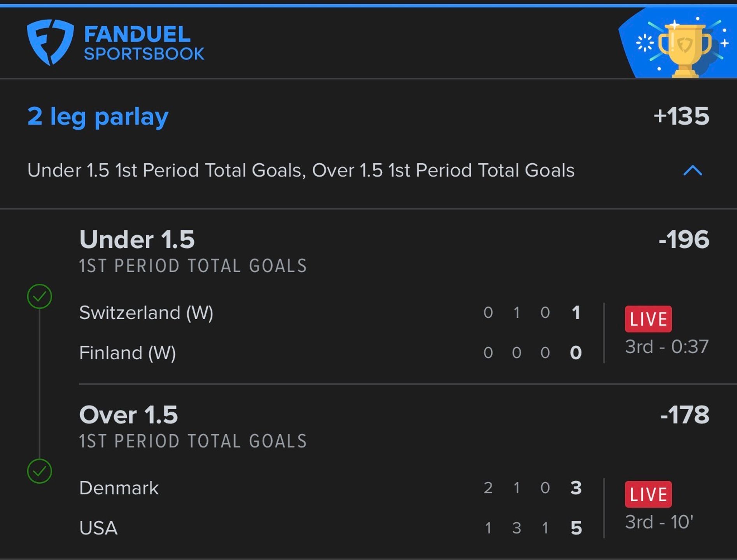Viewport: 737px width, 560px height.
Task: Open the Switzerland (W) team row
Action: pos(331,313)
